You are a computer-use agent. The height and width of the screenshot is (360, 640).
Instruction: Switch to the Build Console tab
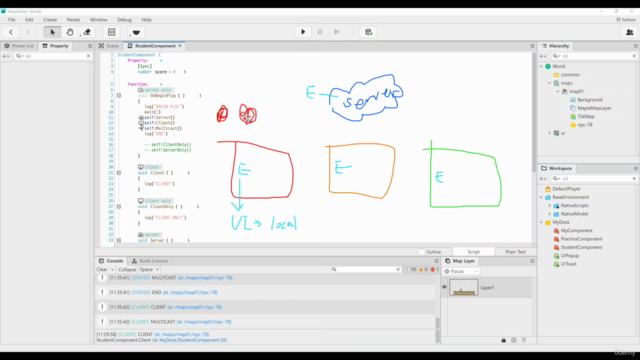point(150,261)
